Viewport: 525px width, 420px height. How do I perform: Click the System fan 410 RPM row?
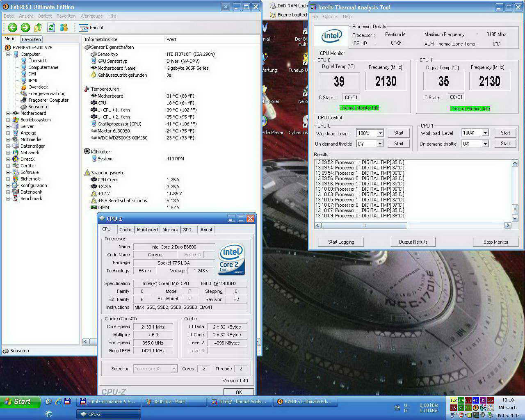(170, 159)
